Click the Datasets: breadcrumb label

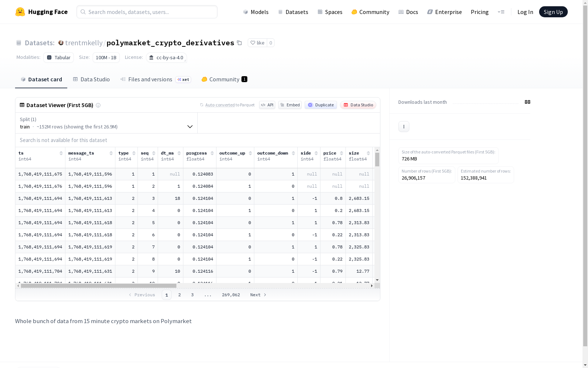tap(39, 43)
